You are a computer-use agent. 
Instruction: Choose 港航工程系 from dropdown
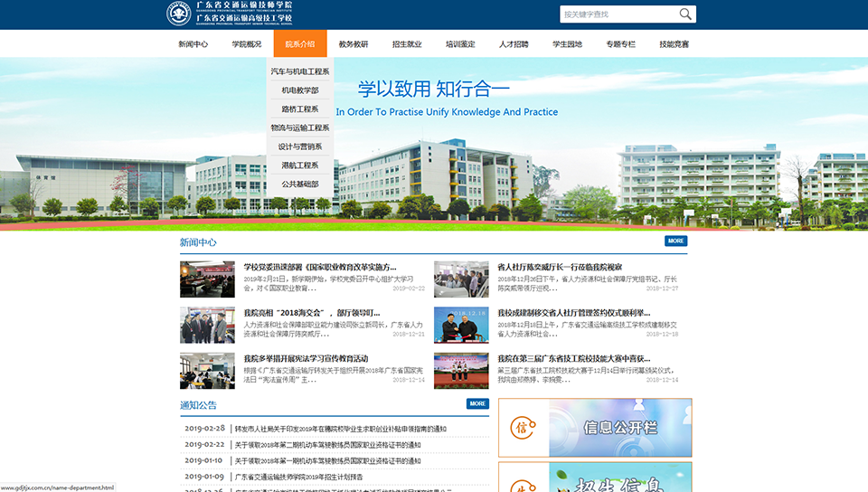(x=300, y=166)
